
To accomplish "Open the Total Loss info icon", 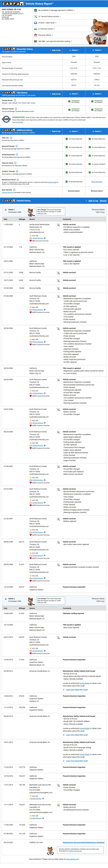I will point(11,138).
